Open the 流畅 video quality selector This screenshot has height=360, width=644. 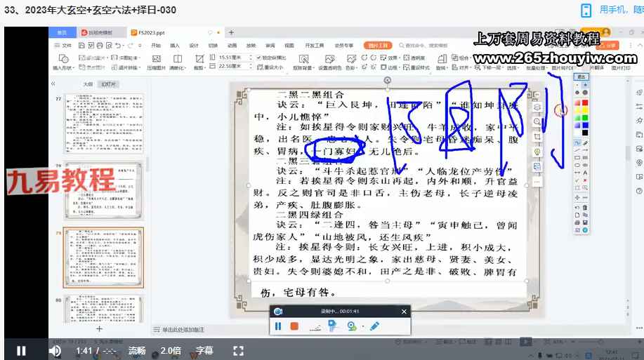(137, 350)
